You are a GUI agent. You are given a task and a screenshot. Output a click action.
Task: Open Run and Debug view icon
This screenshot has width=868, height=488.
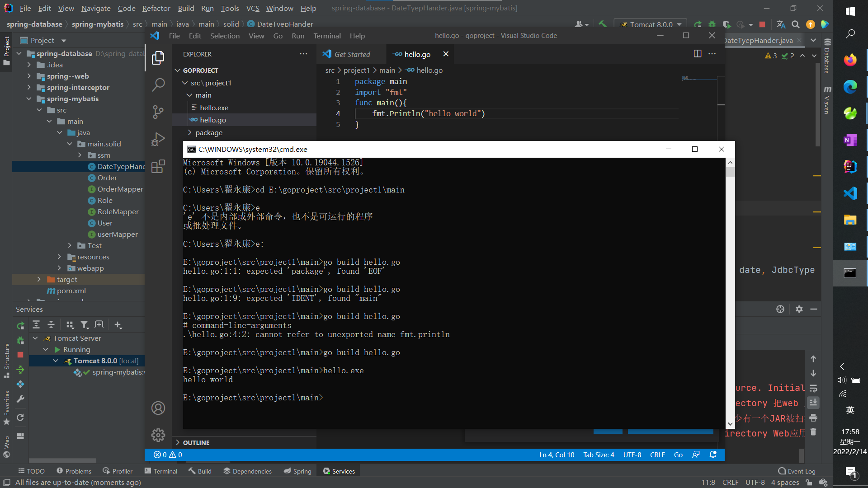click(x=158, y=139)
